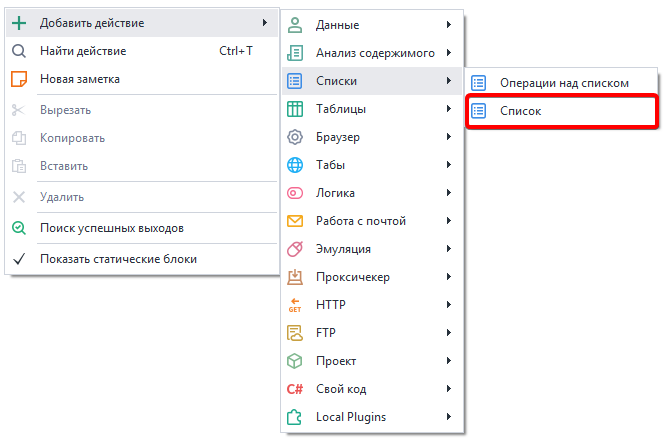Screen dimensions: 670x444
Task: Open the Проксичекер submenu entry
Action: (x=352, y=277)
